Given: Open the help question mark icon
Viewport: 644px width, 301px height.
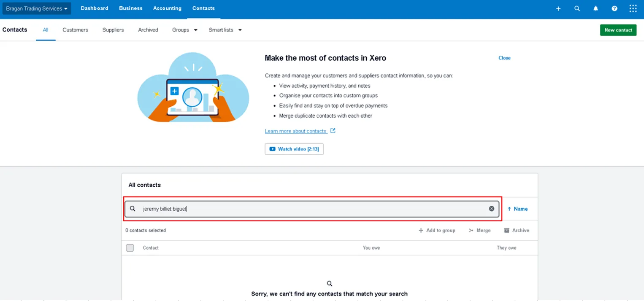Looking at the screenshot, I should tap(614, 8).
